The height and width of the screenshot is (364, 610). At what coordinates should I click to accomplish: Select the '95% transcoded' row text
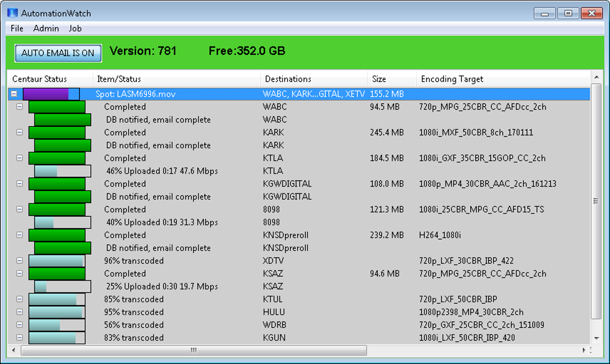click(x=134, y=312)
